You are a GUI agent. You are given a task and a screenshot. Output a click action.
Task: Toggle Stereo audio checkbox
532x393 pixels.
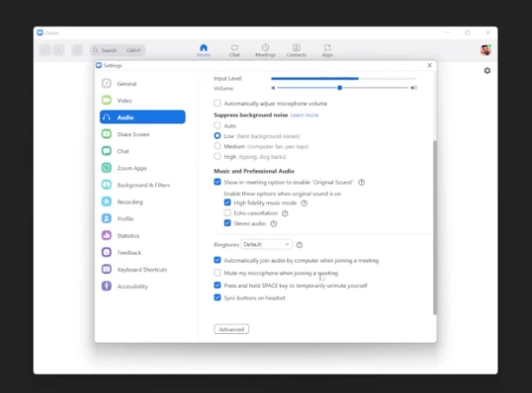click(x=227, y=223)
